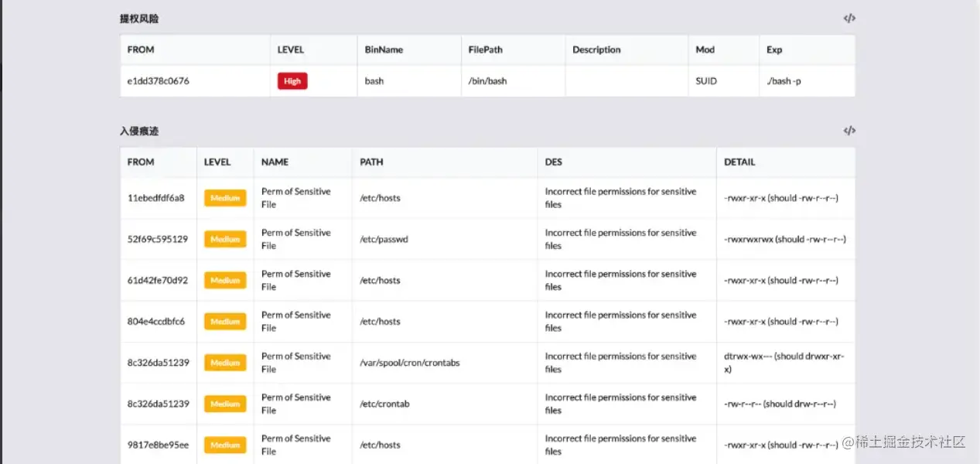The width and height of the screenshot is (980, 464).
Task: Select the /var/spool/cron/crontabs path cell
Action: 409,363
